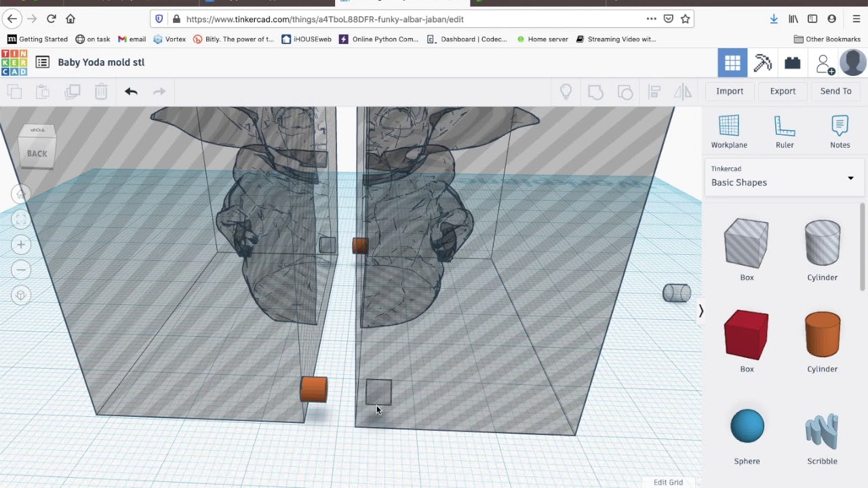This screenshot has height=488, width=868.
Task: Select the upper orange cylinder peg
Action: click(360, 245)
